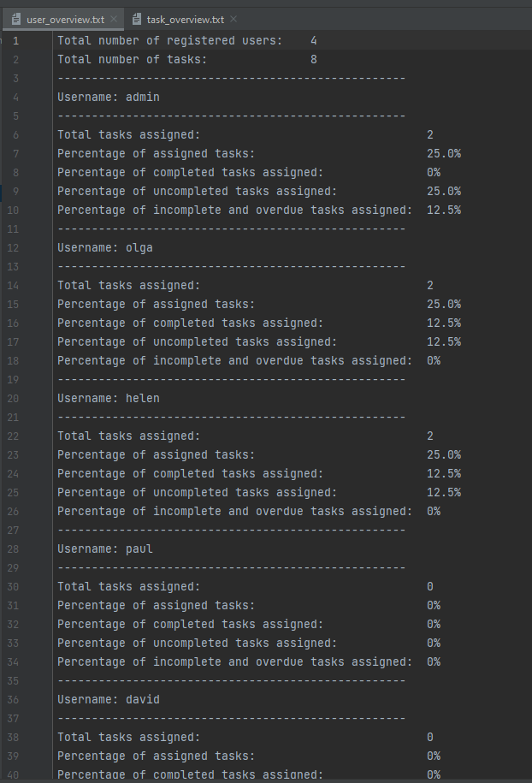Click line number 8 highlighted in the gutter

coord(15,171)
